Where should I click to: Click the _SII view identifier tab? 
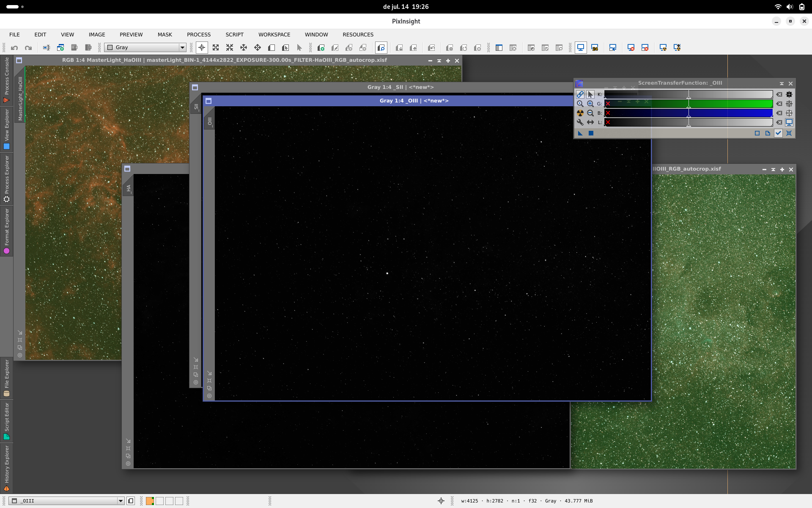(196, 107)
